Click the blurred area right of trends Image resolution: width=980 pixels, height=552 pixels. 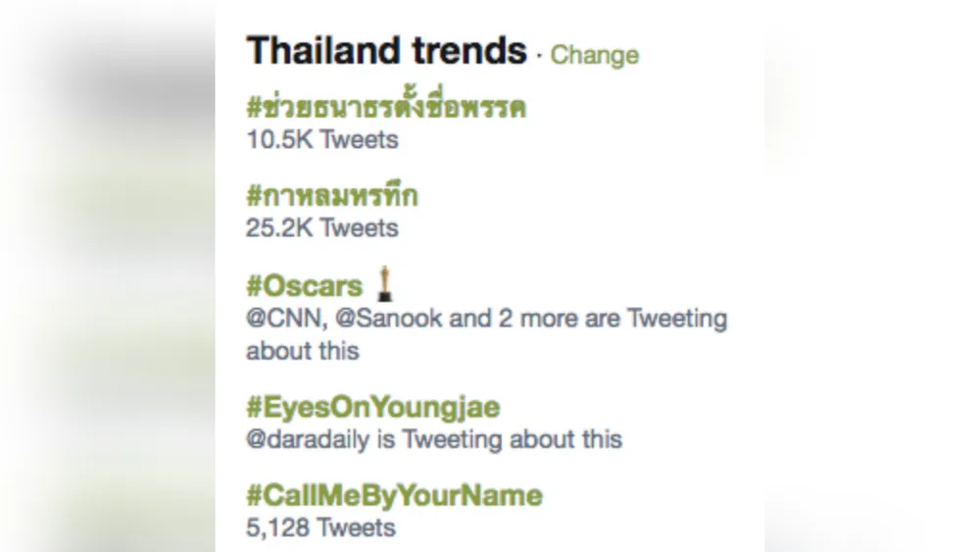coord(872,276)
